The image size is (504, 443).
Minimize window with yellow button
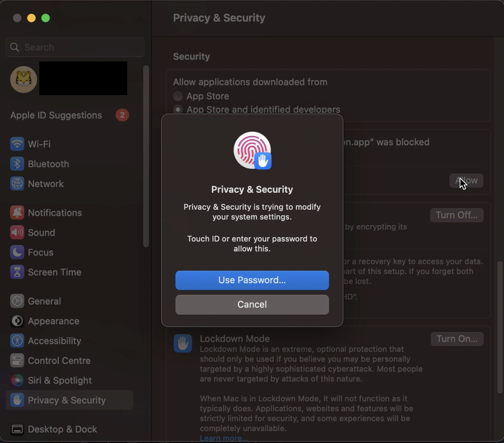point(31,18)
